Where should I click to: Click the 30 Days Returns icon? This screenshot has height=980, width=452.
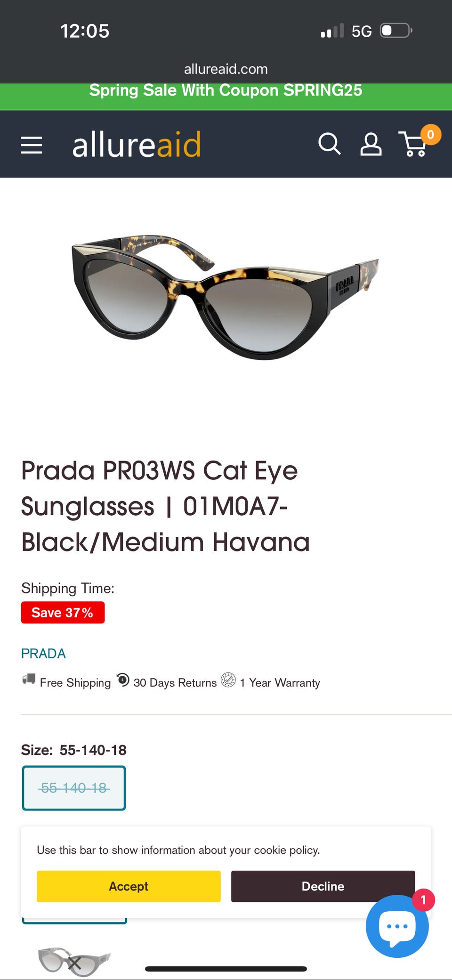(123, 680)
